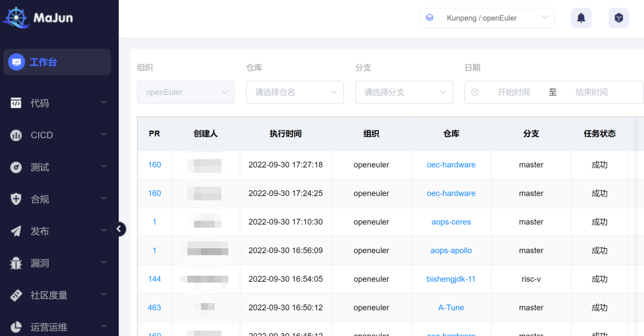Click the 开始时间 start date field
This screenshot has height=336, width=644.
[513, 92]
